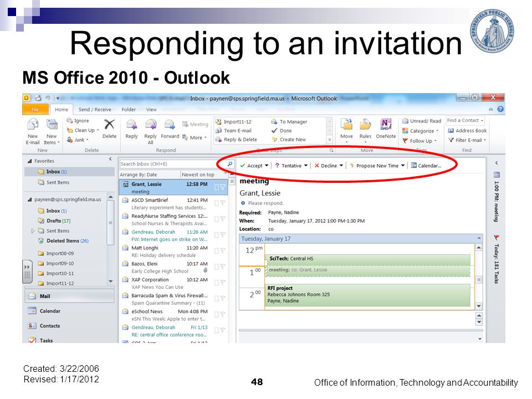Open the Import08-09 folder

(55, 253)
